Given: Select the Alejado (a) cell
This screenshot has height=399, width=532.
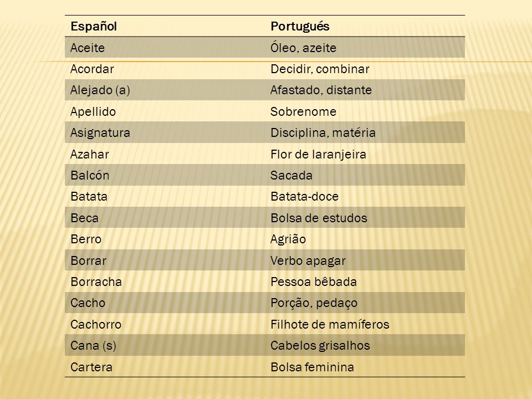Looking at the screenshot, I should pyautogui.click(x=100, y=90).
